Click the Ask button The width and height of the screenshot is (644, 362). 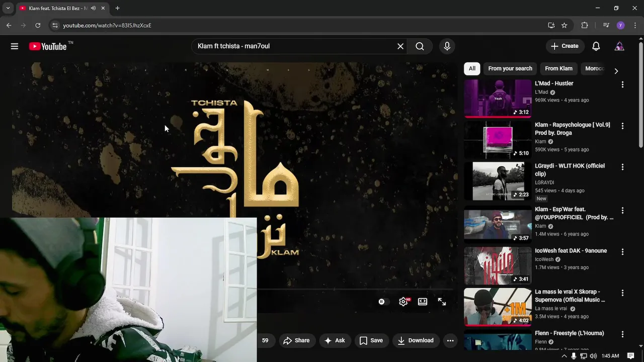335,340
